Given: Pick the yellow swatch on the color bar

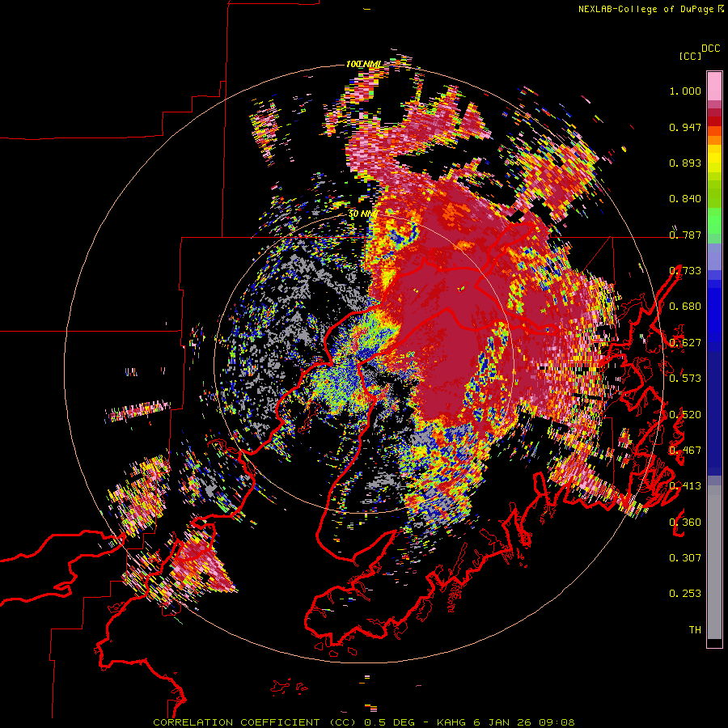Looking at the screenshot, I should pos(714,158).
